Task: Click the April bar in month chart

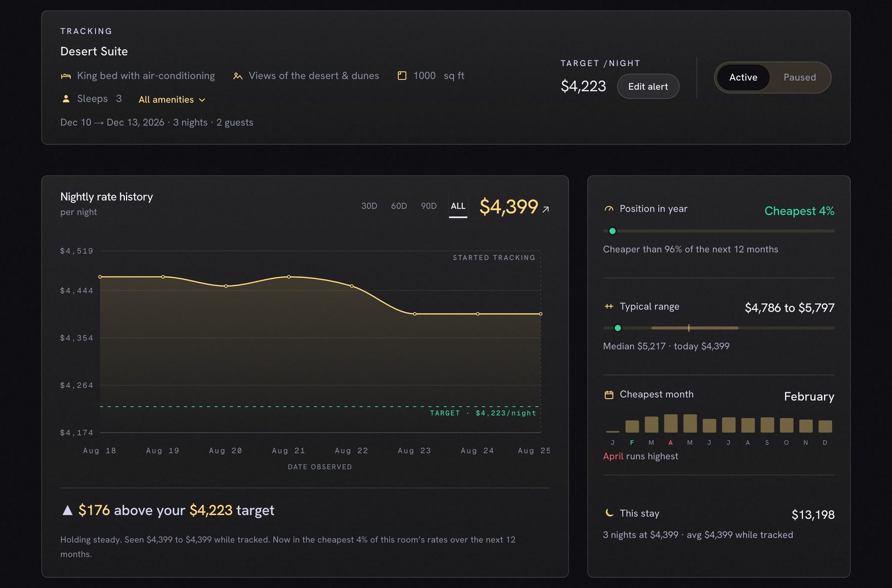Action: click(671, 424)
